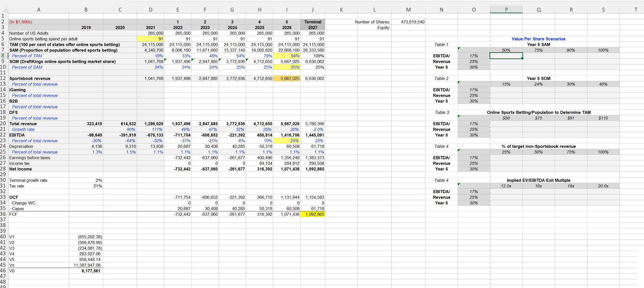Image resolution: width=644 pixels, height=288 pixels.
Task: Select the Equity: label cell
Action: point(374,28)
